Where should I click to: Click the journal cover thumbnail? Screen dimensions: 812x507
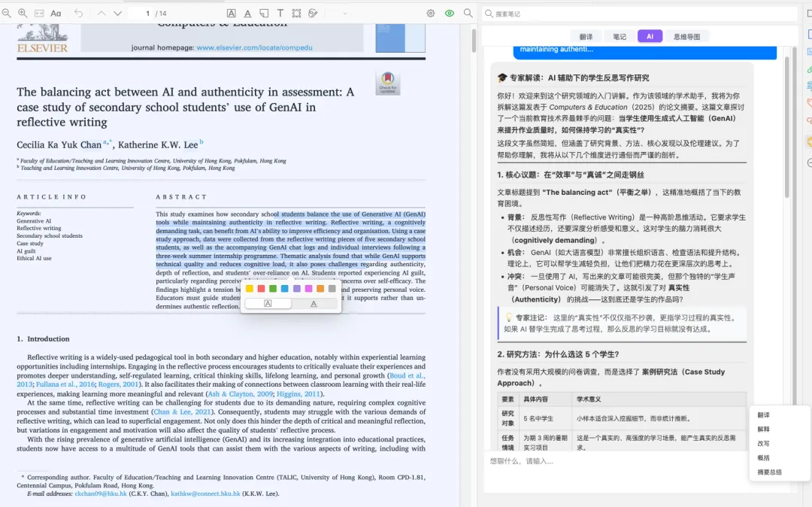400,38
